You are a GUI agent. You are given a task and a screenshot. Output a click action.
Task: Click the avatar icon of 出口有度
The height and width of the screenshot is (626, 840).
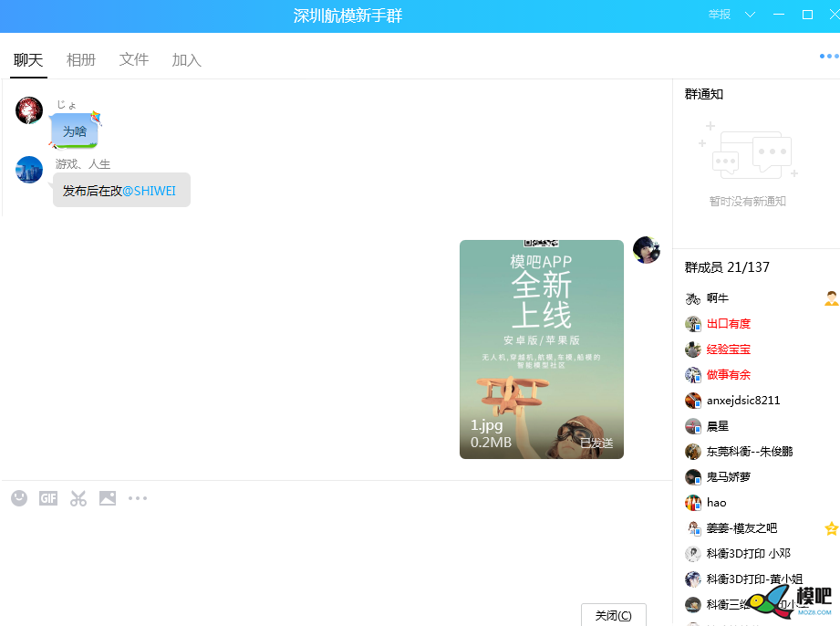(693, 324)
